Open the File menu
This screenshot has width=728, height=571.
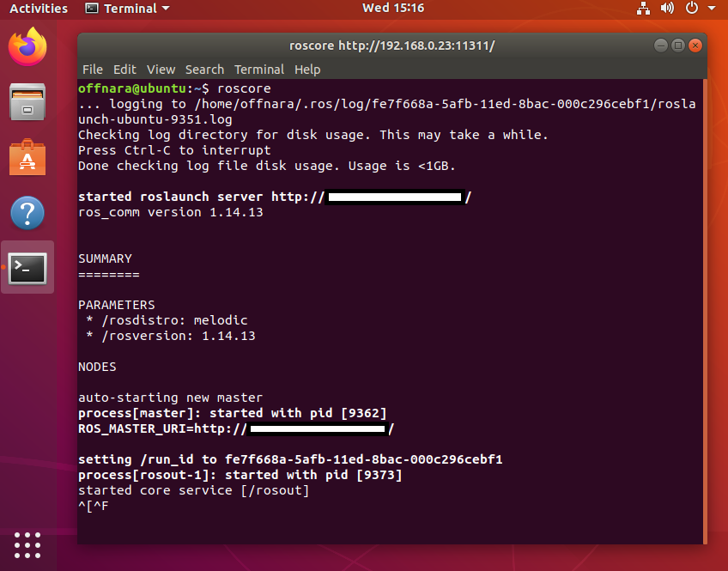(92, 70)
